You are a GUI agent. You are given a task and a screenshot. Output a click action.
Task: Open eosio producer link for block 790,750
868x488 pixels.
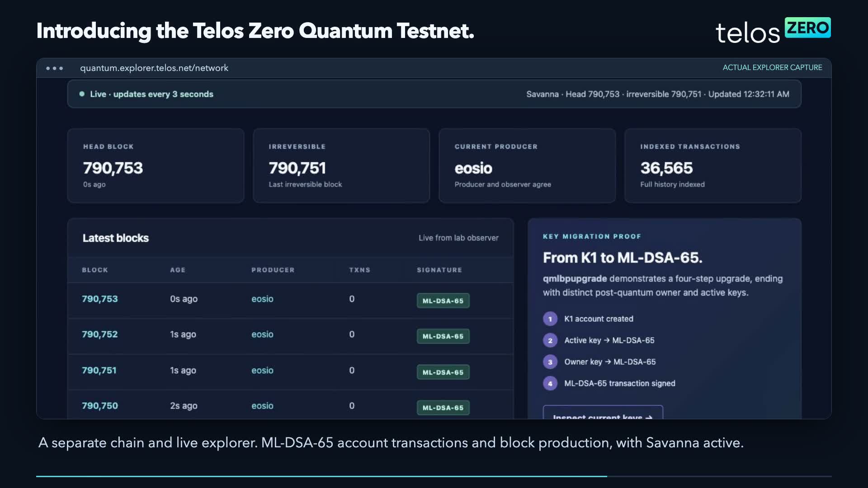pos(262,406)
